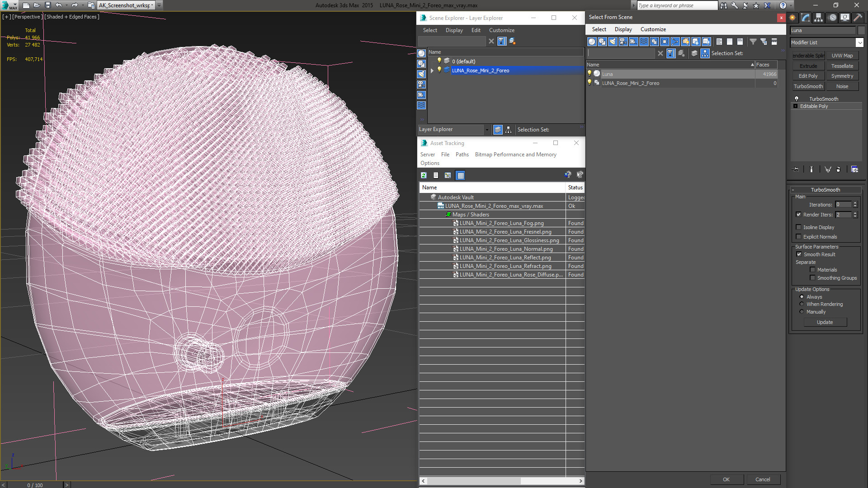Open the Motion command panel tab

(832, 18)
